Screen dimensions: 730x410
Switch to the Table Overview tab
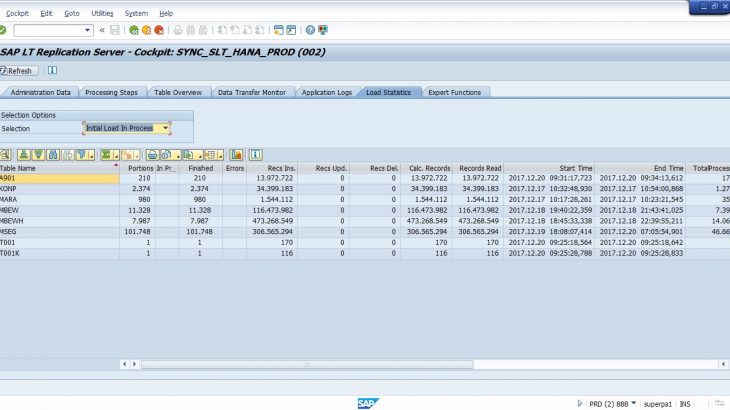178,92
